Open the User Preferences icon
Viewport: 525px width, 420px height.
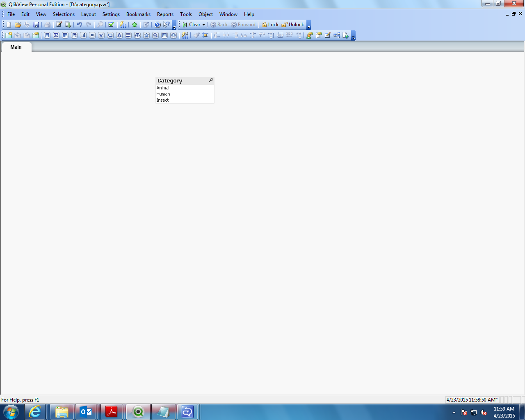[x=310, y=35]
